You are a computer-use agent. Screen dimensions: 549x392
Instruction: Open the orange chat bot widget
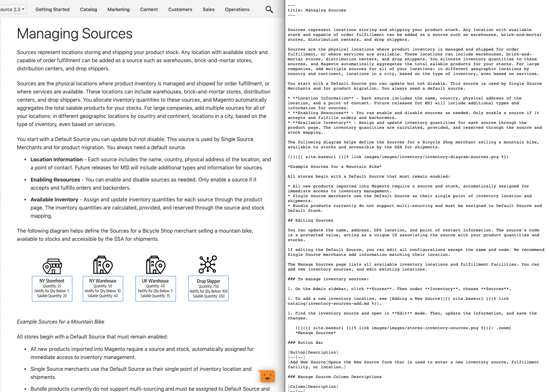click(x=267, y=376)
